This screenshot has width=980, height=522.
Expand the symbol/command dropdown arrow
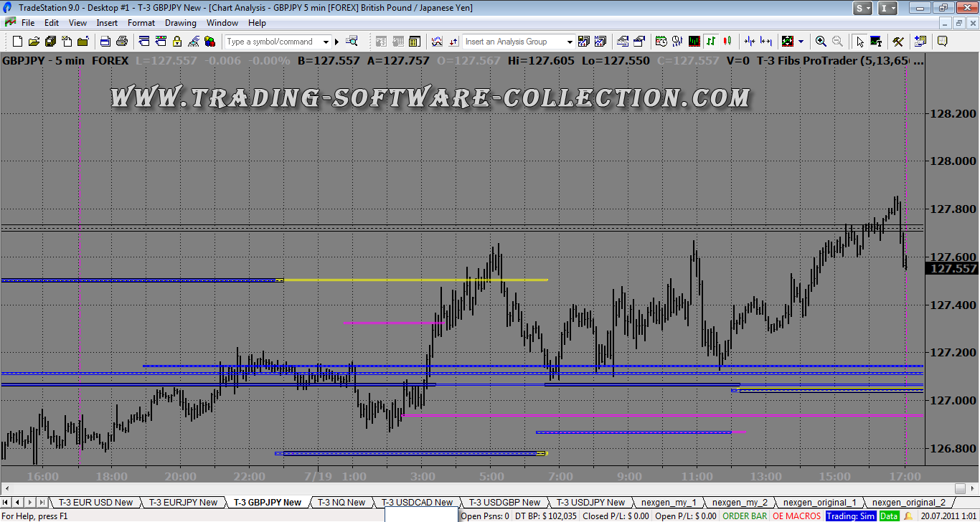[326, 42]
